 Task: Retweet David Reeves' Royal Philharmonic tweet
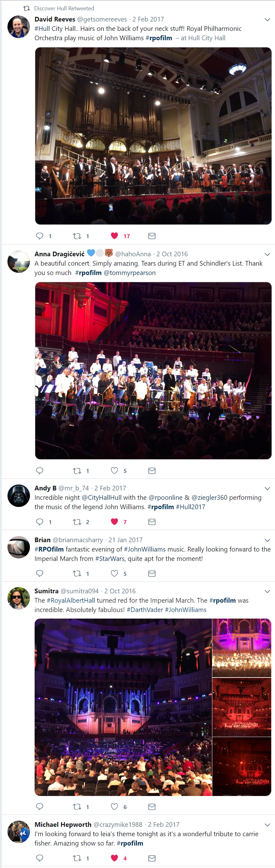coord(77,236)
